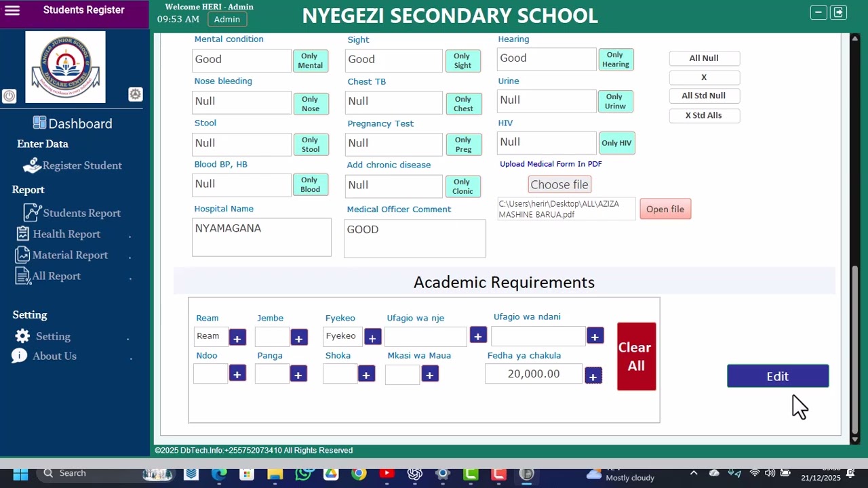Viewport: 868px width, 488px height.
Task: Open All Report in the sidebar
Action: (48, 276)
